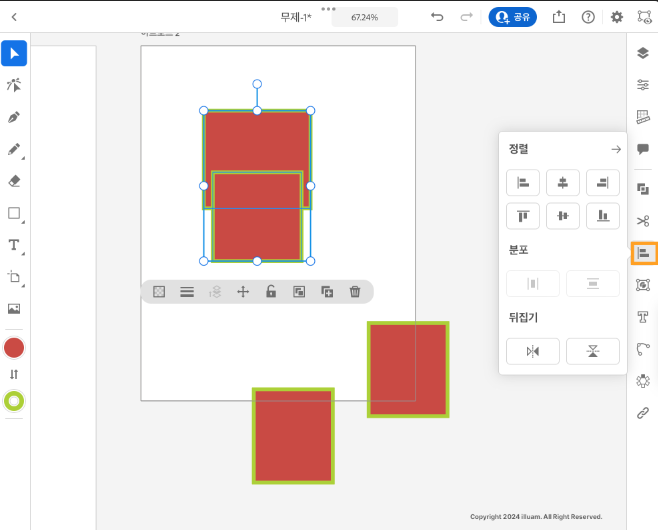Select the Pen tool

click(14, 117)
